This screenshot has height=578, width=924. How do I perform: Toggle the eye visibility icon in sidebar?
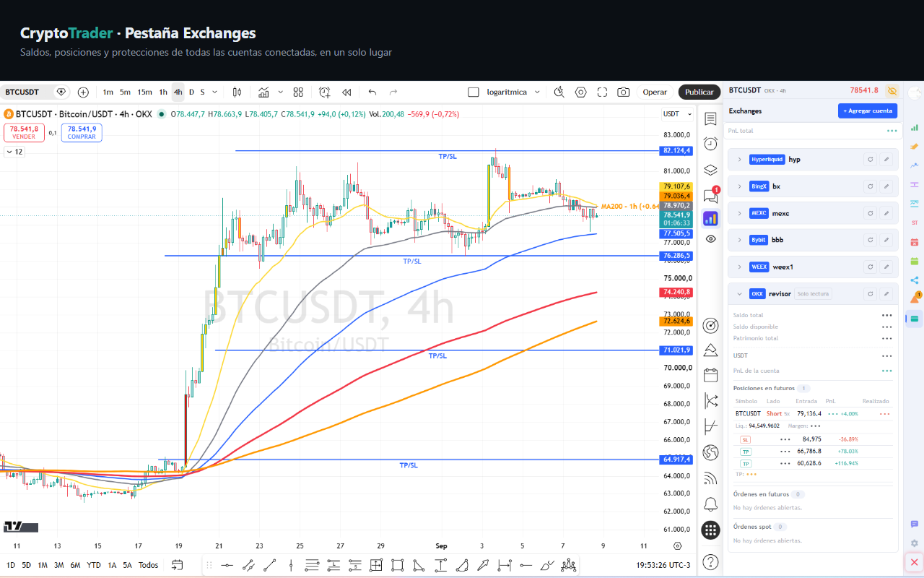pos(710,238)
